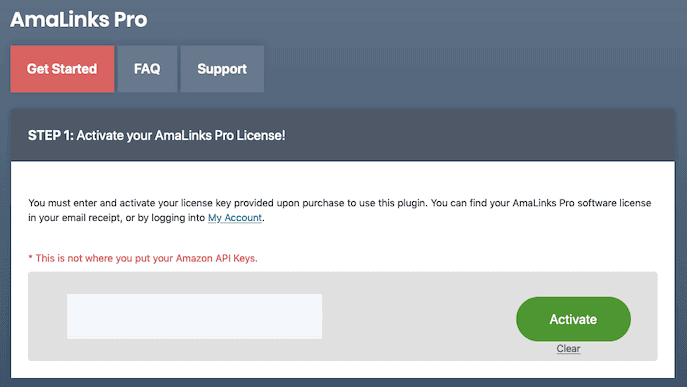
Task: Clear the entered license key
Action: (x=568, y=348)
